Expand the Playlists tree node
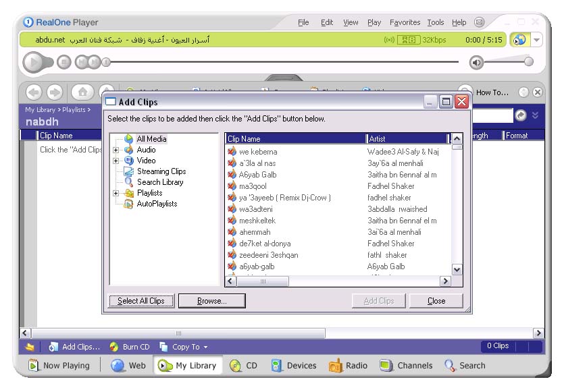This screenshot has width=564, height=392. 116,194
